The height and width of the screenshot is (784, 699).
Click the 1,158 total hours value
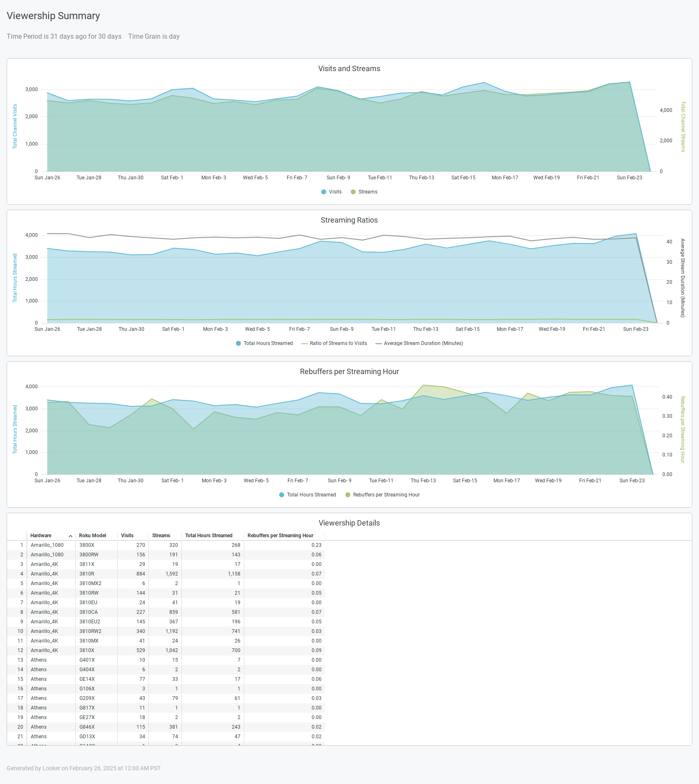coord(234,574)
